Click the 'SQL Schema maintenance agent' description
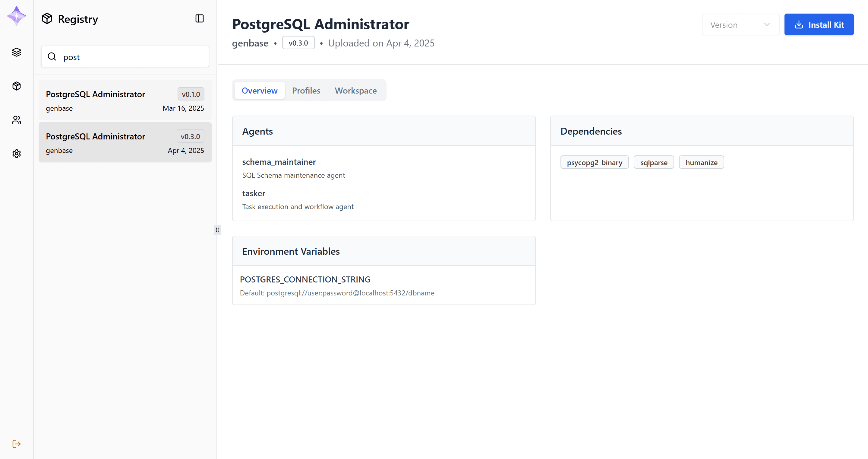This screenshot has width=868, height=459. [293, 175]
